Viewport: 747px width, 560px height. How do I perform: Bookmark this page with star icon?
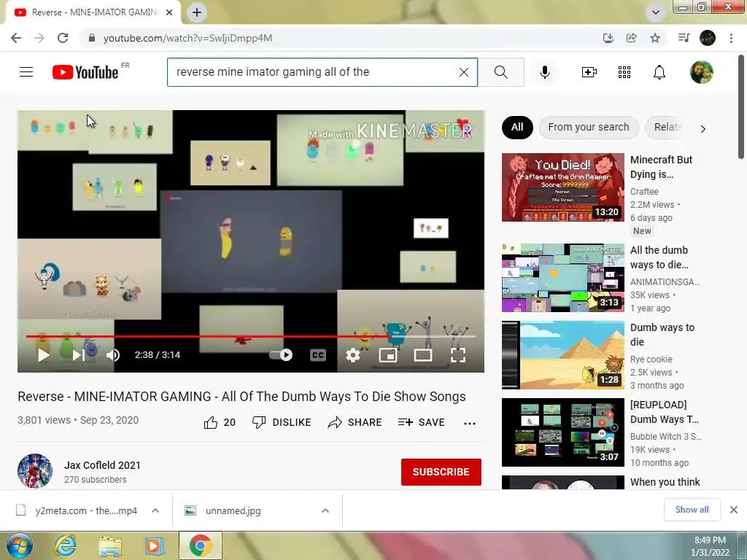point(655,38)
